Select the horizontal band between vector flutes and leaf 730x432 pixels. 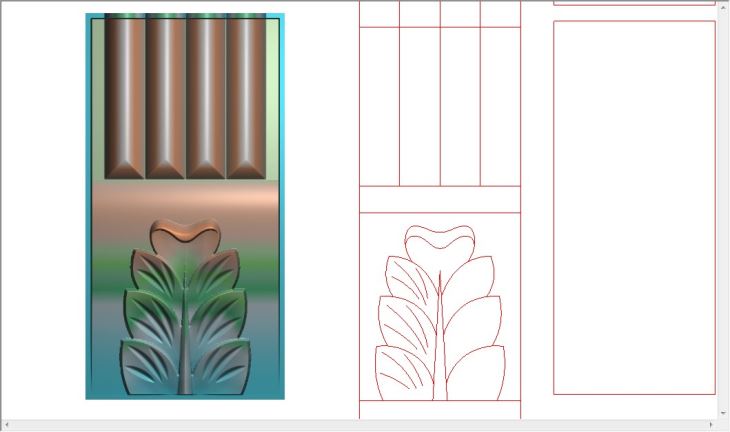pos(440,199)
